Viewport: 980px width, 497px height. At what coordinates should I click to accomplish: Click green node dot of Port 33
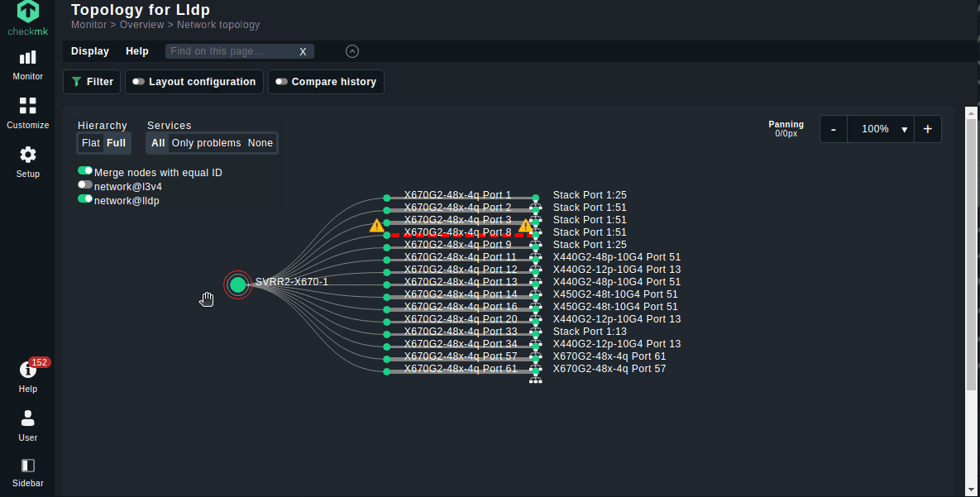tap(387, 334)
